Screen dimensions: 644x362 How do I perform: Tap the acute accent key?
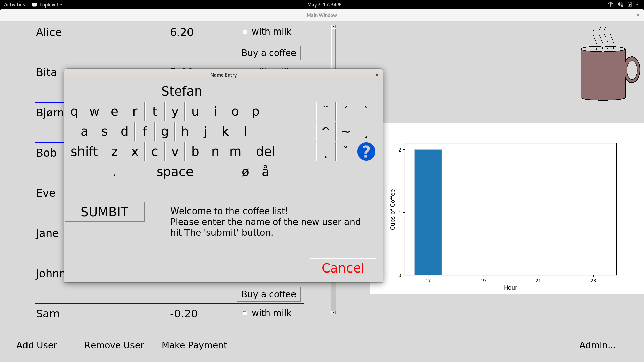tap(346, 111)
